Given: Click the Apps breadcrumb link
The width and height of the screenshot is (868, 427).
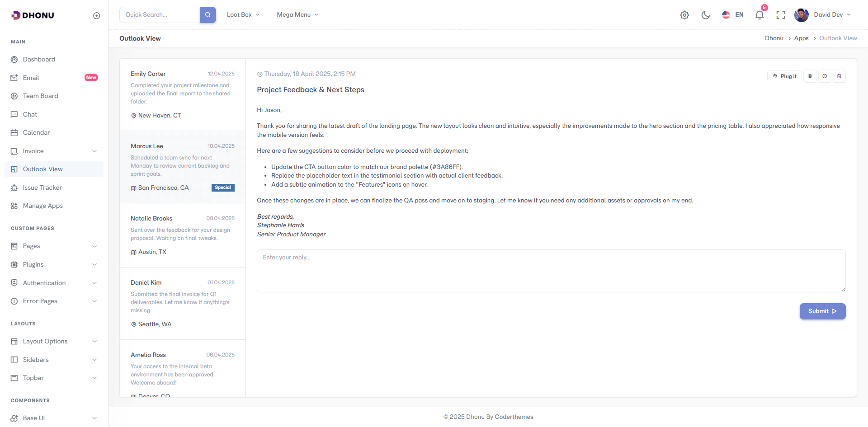Looking at the screenshot, I should 801,38.
